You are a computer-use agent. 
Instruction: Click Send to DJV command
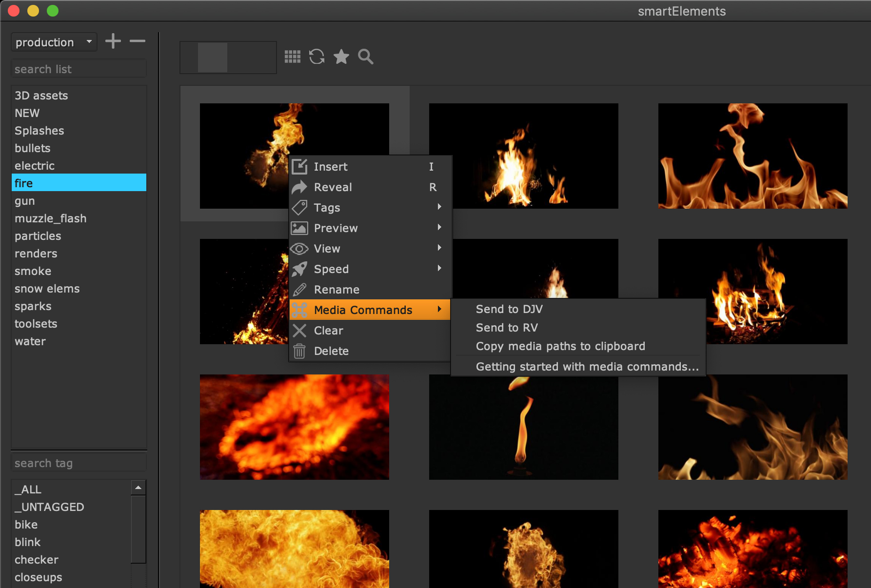(509, 309)
